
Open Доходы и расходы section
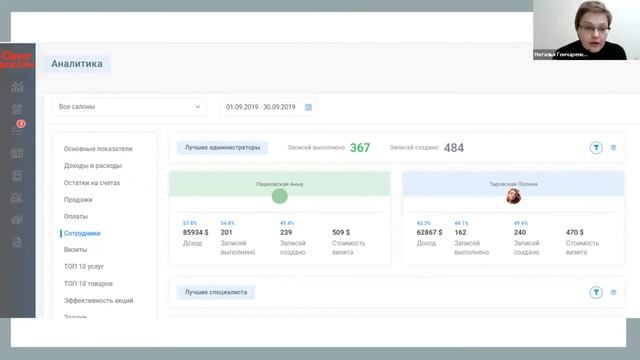[93, 166]
